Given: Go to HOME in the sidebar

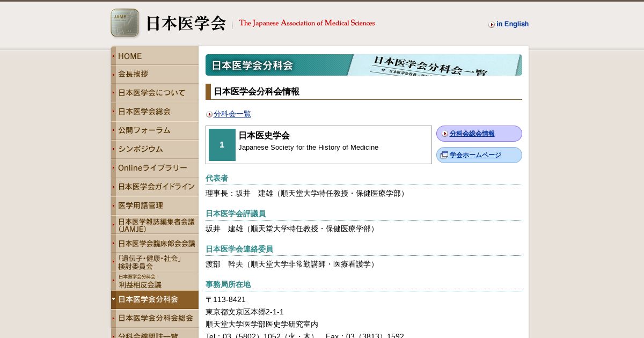Looking at the screenshot, I should tap(155, 56).
